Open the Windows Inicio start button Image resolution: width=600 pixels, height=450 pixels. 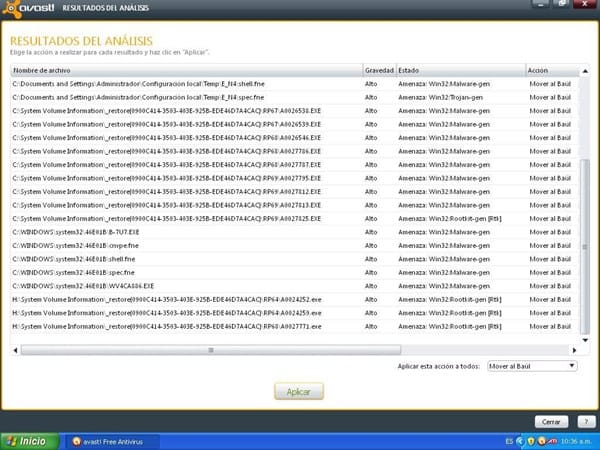click(x=29, y=442)
